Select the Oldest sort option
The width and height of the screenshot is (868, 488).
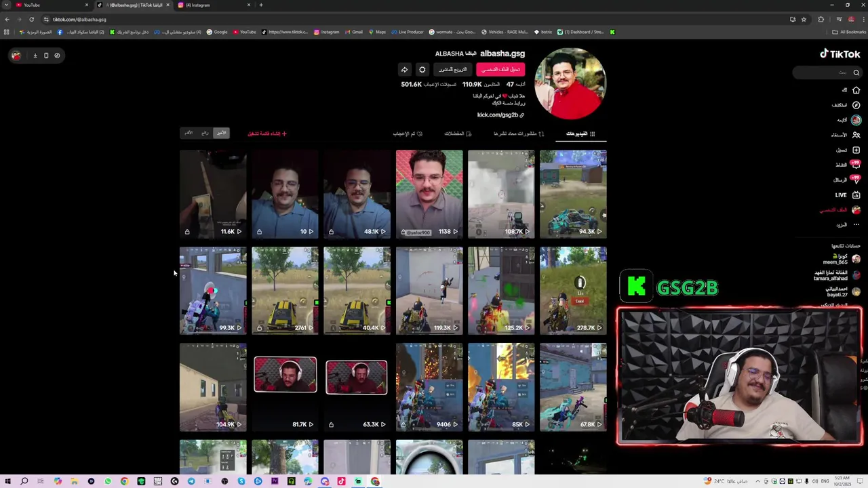point(189,133)
